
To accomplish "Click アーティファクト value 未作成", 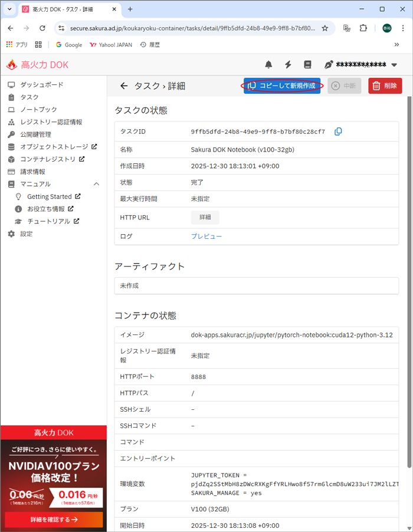I will [129, 285].
